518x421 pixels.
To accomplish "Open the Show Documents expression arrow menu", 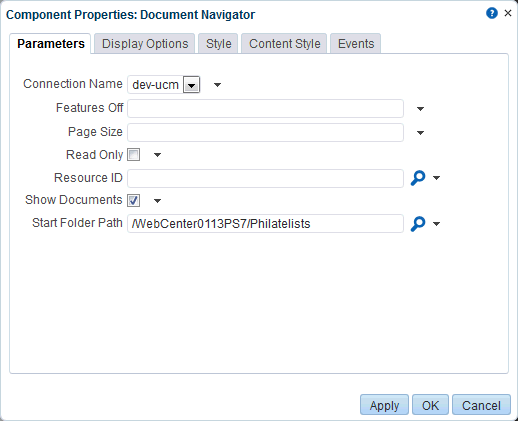I will click(157, 201).
